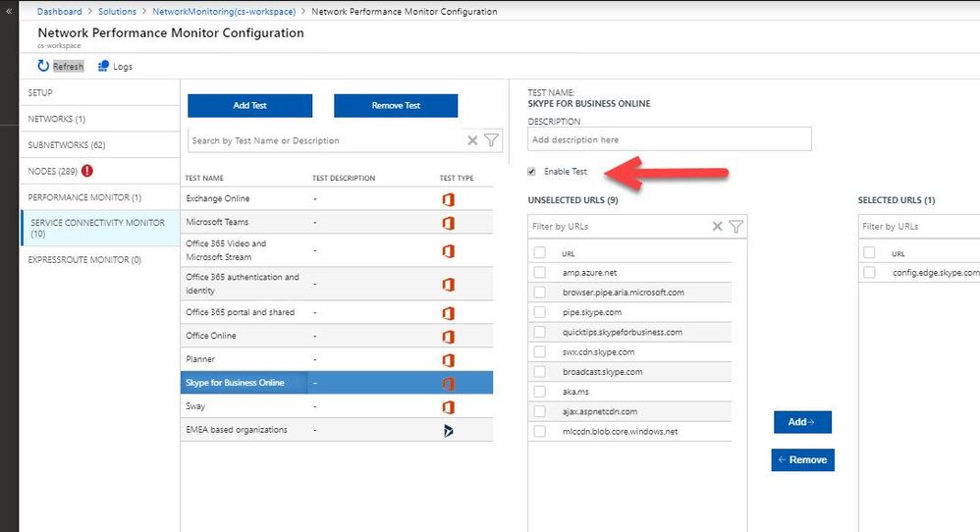This screenshot has width=980, height=532.
Task: Click Office icon in Exchange Online row
Action: coord(448,199)
